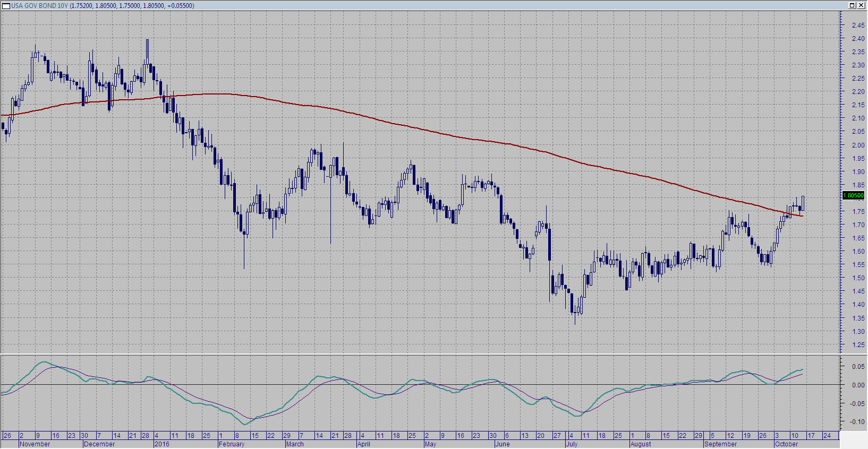Screen dimensions: 868x449
Task: Select the green 1.80500 current price tag
Action: [x=853, y=195]
